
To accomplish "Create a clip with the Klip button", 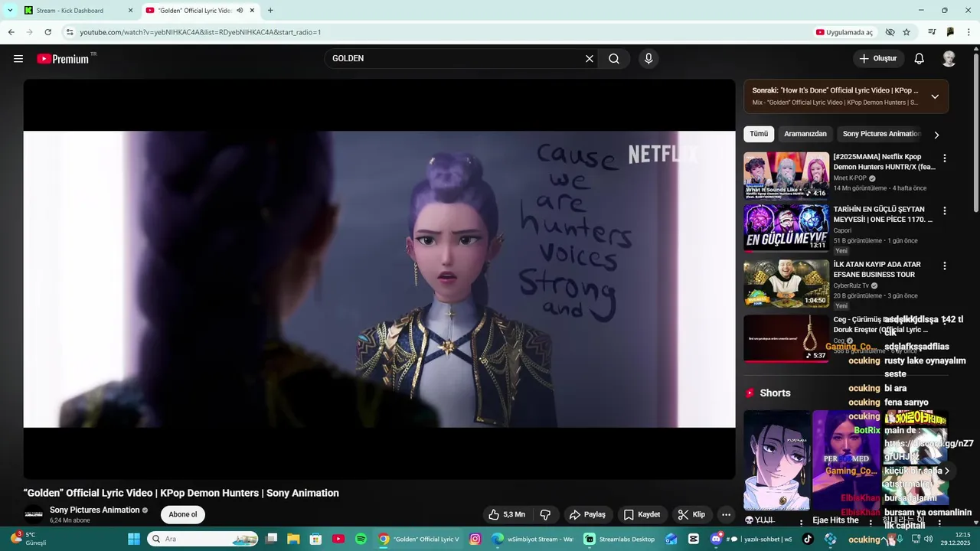I will tap(692, 515).
